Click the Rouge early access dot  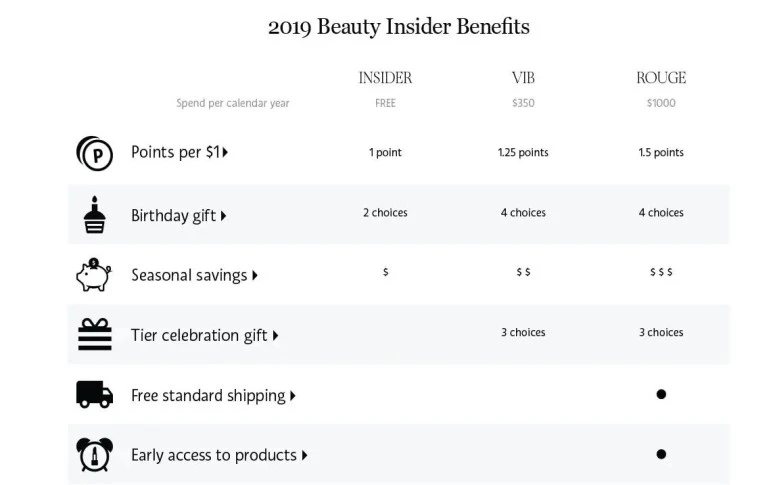pyautogui.click(x=661, y=454)
